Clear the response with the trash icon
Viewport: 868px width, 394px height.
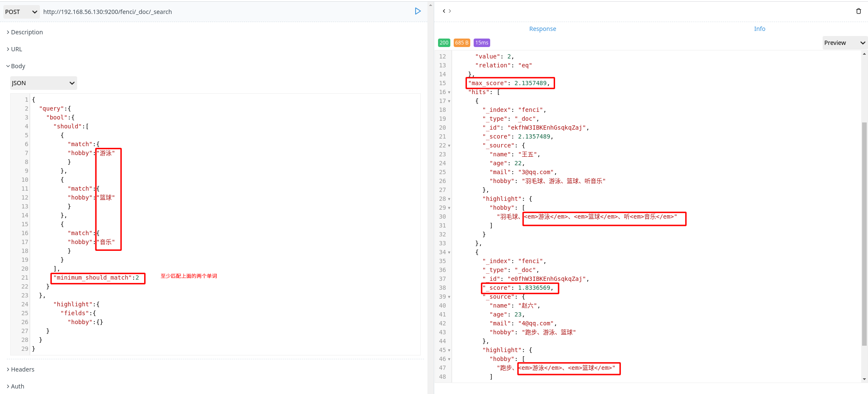click(859, 11)
